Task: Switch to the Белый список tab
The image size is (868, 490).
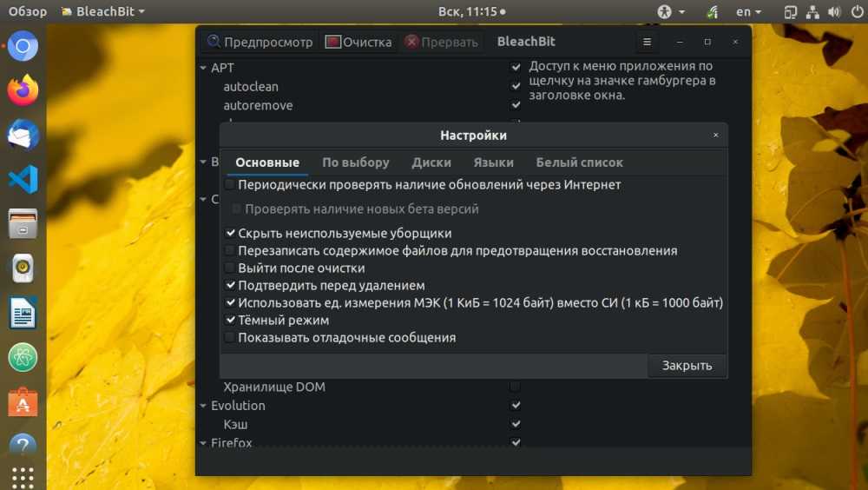Action: (579, 162)
